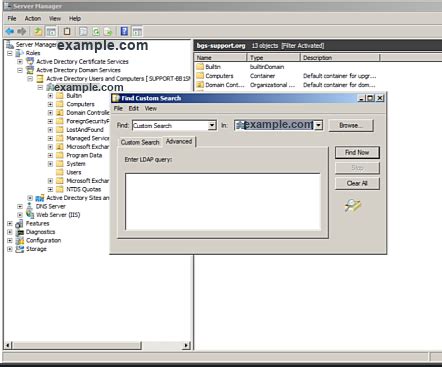Collapse the Roles tree node
Image resolution: width=442 pixels, height=367 pixels.
[x=10, y=53]
